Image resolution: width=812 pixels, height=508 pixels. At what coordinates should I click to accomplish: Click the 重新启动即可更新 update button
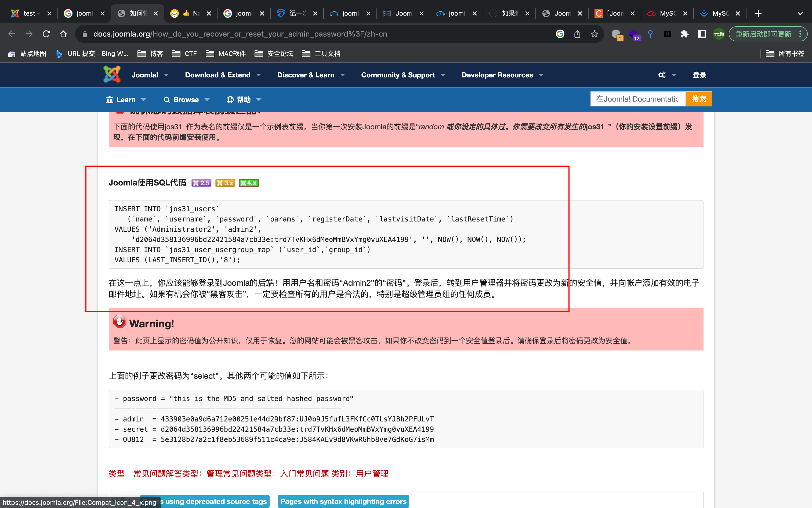coord(767,34)
